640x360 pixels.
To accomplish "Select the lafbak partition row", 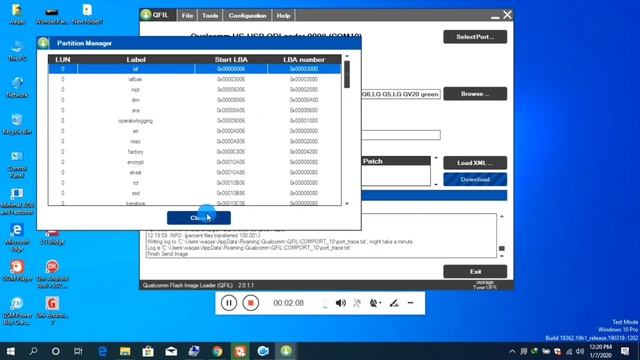I will point(195,79).
